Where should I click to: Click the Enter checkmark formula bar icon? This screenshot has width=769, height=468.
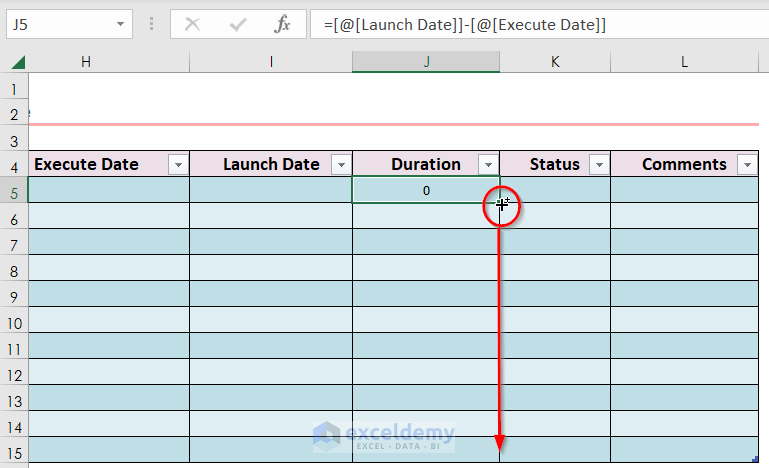[238, 24]
